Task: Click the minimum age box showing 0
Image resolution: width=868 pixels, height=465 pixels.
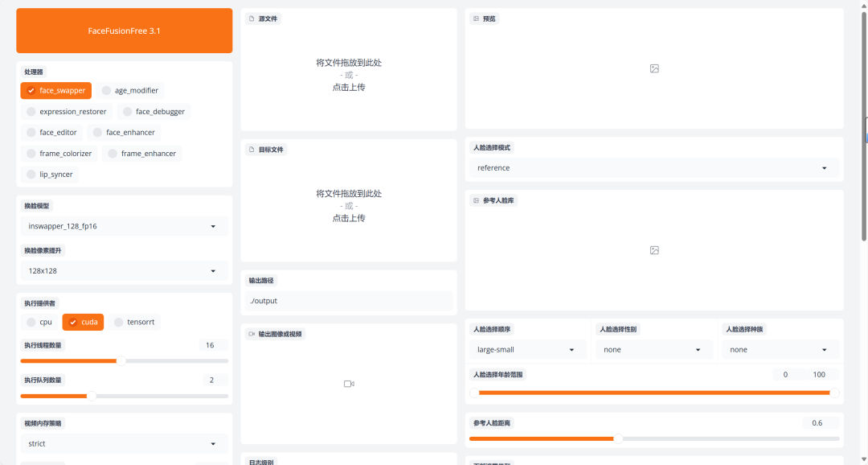Action: [788, 375]
